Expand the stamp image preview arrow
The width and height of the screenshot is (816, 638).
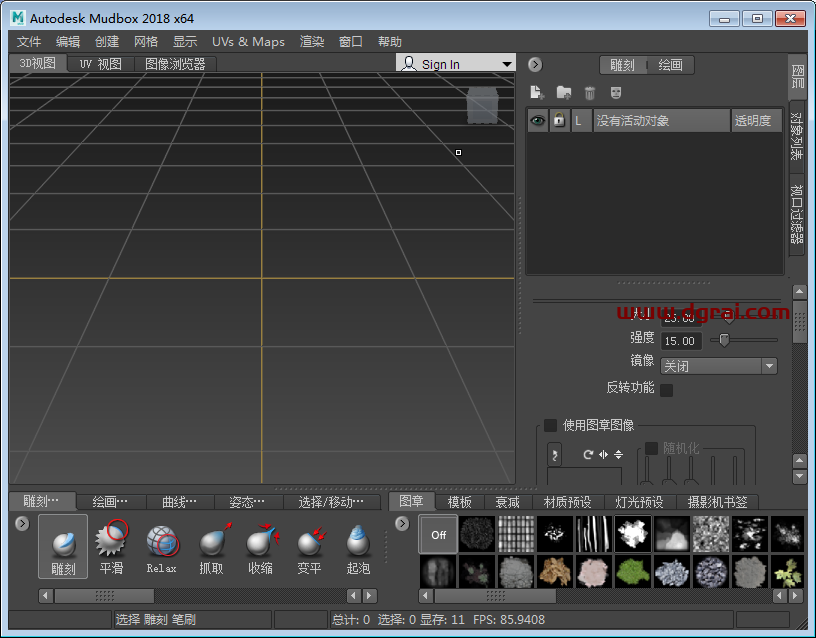[555, 455]
